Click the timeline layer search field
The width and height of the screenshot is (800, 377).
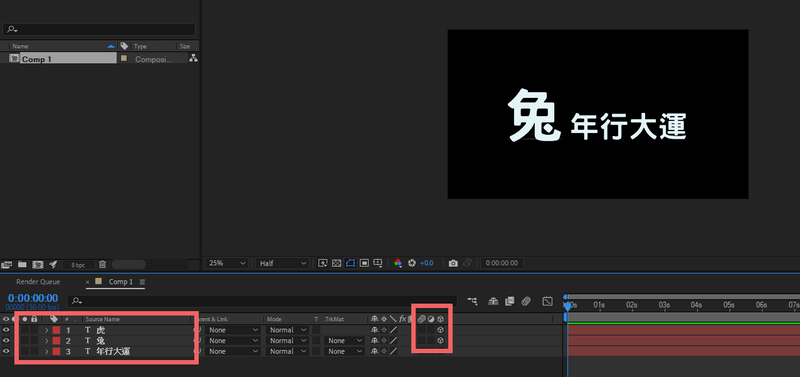click(262, 301)
